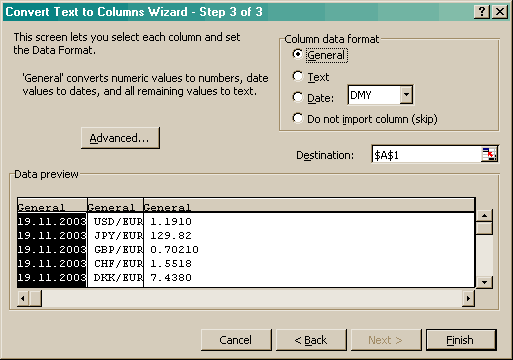
Task: Click the data preview scroll up arrow
Action: pyautogui.click(x=484, y=216)
